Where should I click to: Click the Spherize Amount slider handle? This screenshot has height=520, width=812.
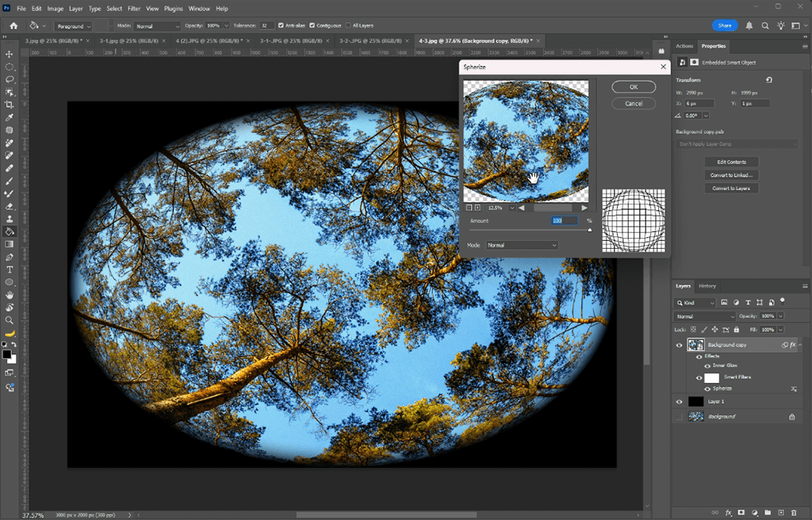(x=589, y=230)
